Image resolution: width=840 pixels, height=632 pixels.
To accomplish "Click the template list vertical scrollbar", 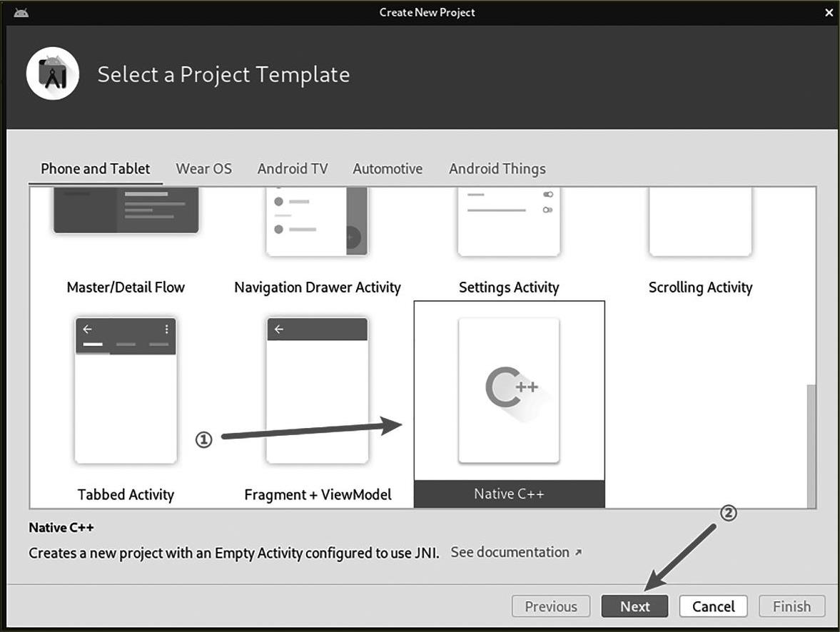I will pyautogui.click(x=811, y=442).
